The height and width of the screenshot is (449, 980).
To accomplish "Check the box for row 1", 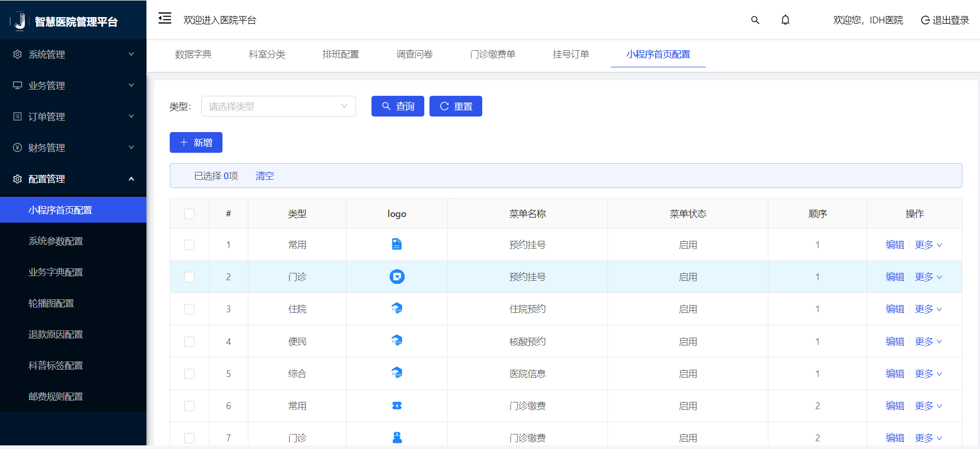I will 189,245.
